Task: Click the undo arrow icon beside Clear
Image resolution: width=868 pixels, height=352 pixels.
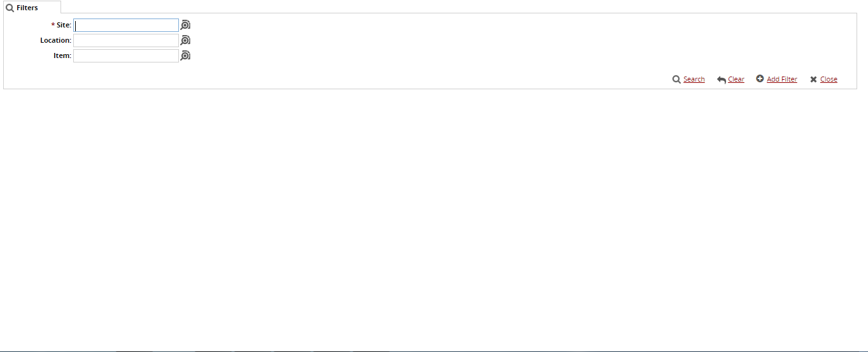Action: (x=722, y=80)
